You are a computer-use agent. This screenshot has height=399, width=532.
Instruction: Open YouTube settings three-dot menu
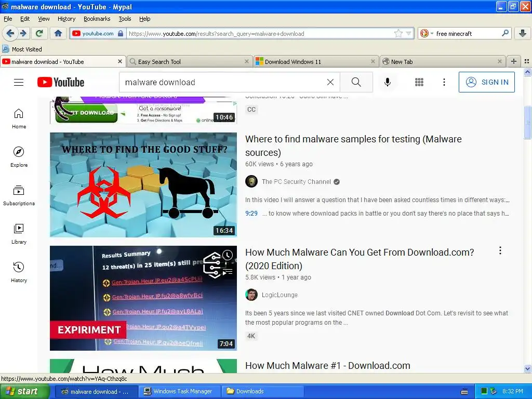(444, 82)
